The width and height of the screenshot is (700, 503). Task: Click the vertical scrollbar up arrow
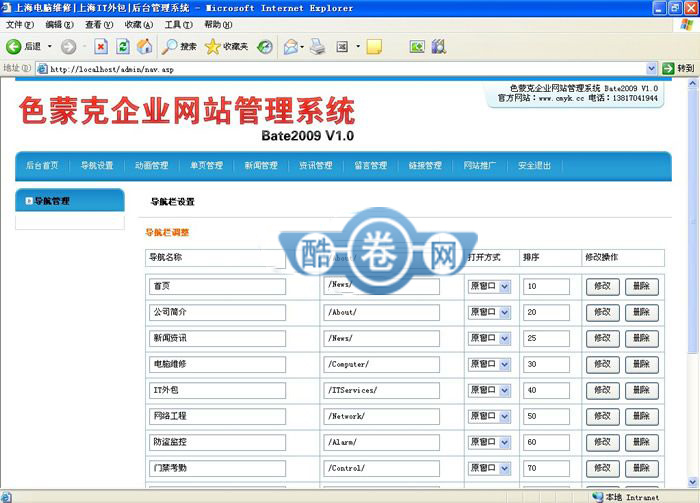click(692, 83)
